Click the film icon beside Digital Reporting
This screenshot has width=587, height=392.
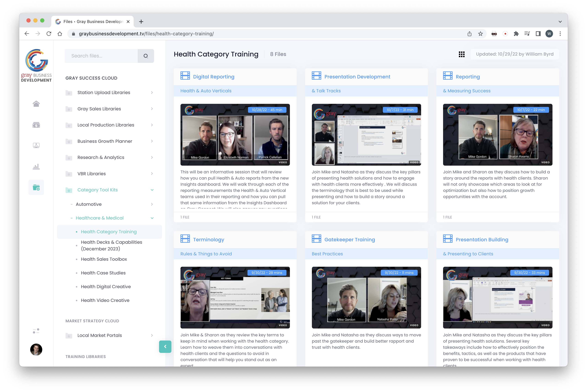[185, 76]
